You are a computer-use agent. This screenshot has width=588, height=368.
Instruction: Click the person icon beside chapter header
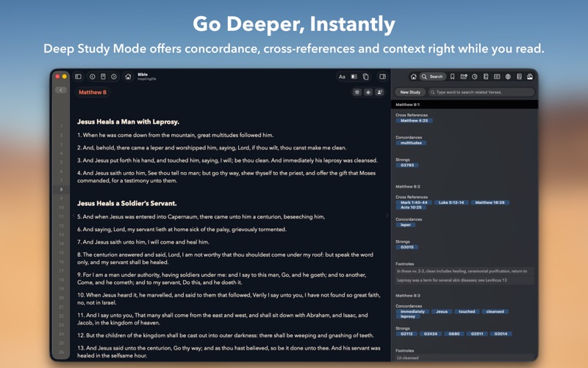coord(379,92)
